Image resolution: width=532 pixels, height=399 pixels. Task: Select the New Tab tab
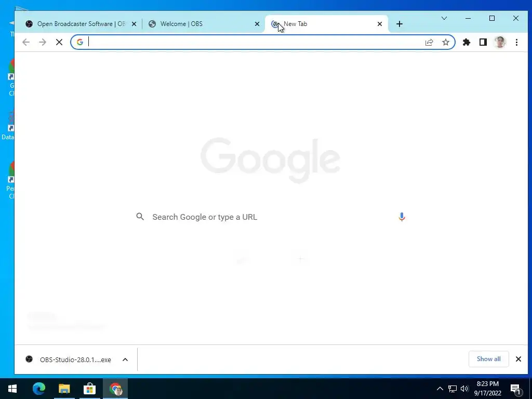pos(326,24)
